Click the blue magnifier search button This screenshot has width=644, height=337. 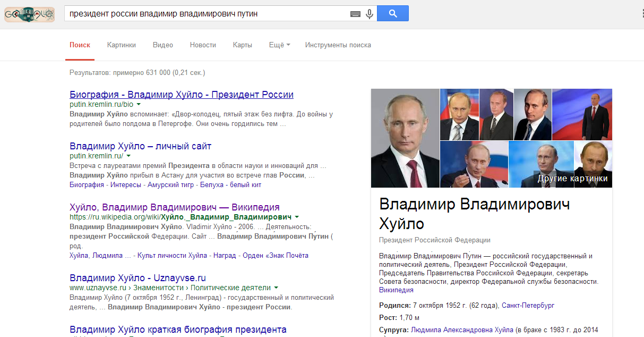point(393,13)
